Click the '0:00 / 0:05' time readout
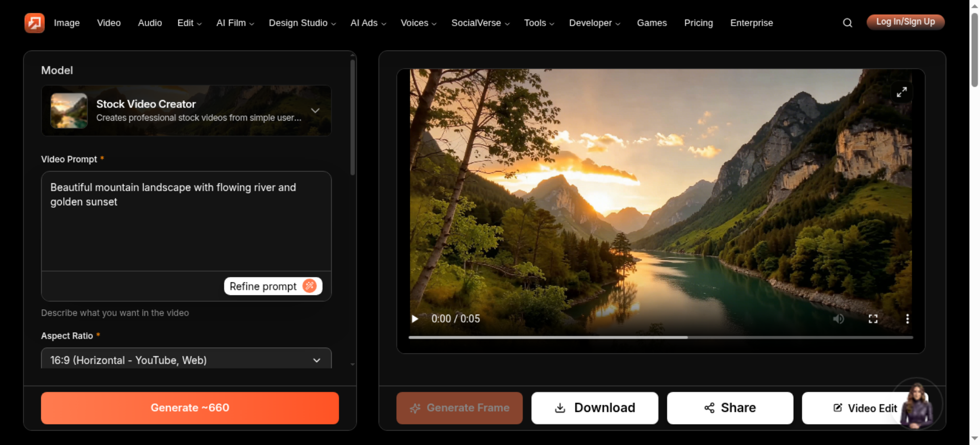This screenshot has height=445, width=980. click(456, 319)
